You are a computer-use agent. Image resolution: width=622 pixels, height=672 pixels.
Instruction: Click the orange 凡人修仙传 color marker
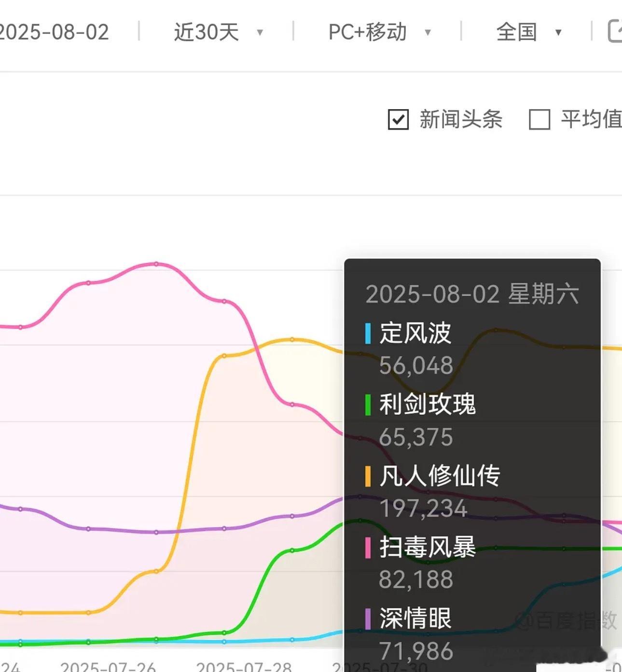(x=368, y=476)
